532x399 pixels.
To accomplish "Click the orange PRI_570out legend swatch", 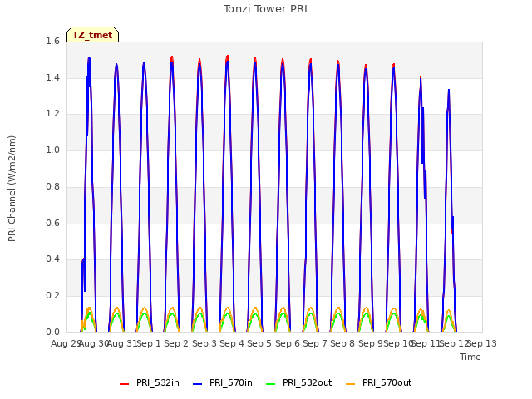I will click(351, 384).
